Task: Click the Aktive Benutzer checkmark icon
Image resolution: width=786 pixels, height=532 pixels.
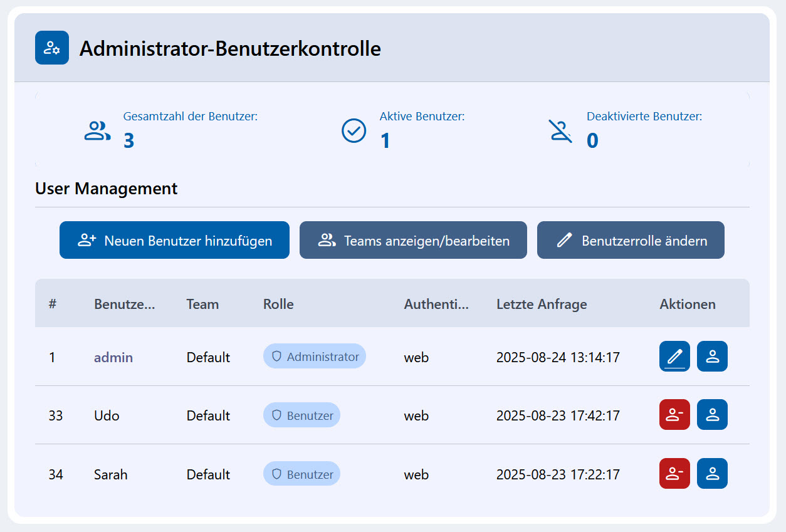Action: tap(354, 131)
